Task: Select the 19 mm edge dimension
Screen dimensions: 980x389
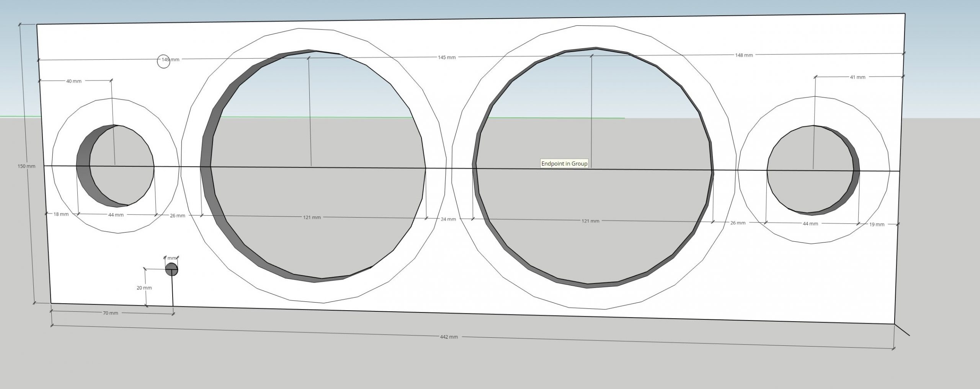Action: (876, 225)
